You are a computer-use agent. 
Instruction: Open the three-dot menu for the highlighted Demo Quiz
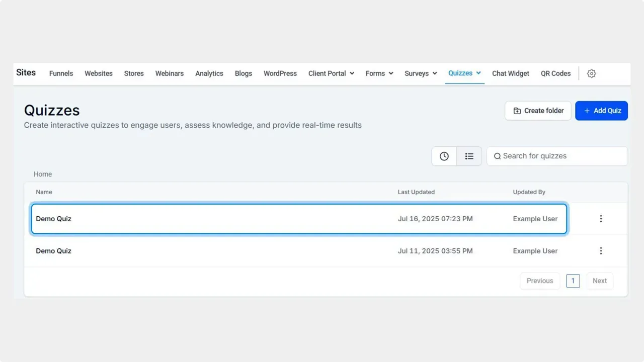pos(601,219)
